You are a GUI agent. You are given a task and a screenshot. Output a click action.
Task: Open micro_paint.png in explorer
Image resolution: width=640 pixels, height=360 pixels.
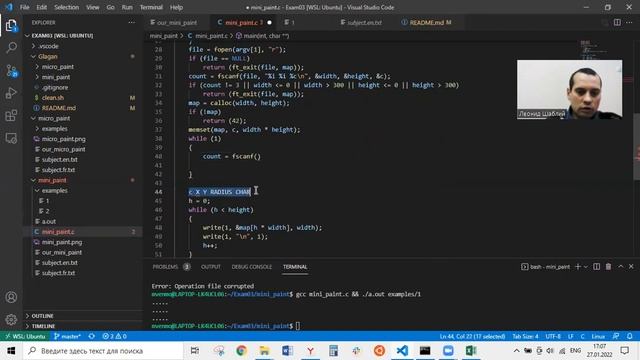[x=82, y=139]
